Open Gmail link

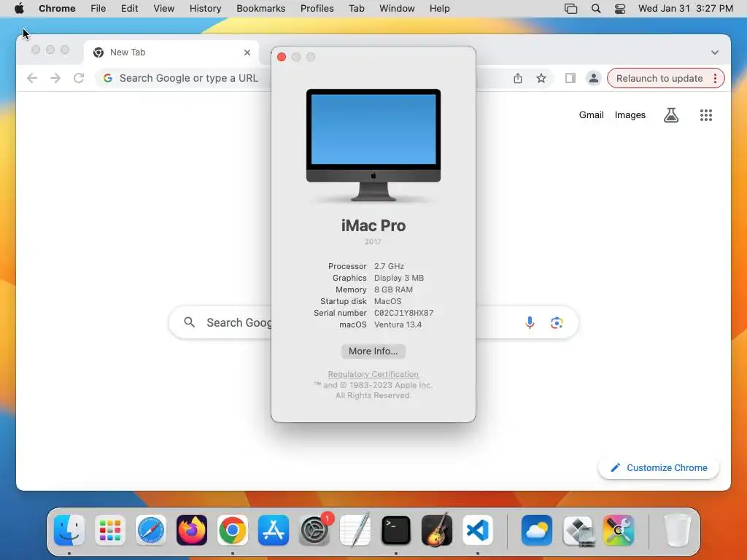(x=591, y=114)
